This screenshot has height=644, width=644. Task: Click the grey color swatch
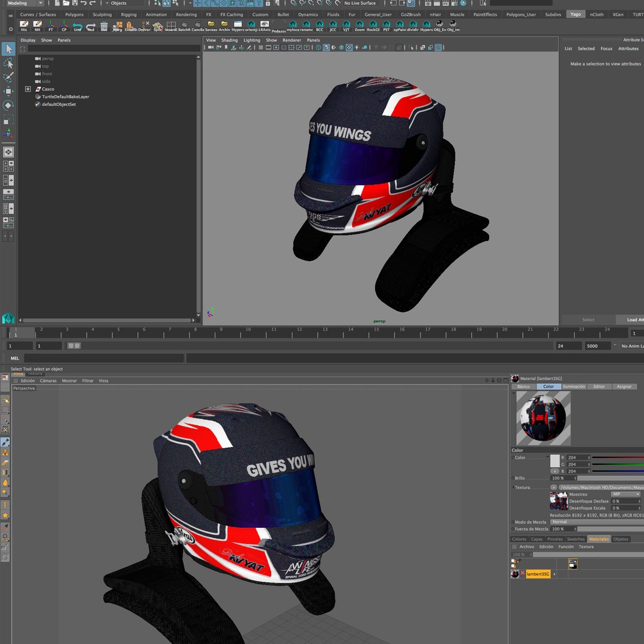(x=555, y=461)
